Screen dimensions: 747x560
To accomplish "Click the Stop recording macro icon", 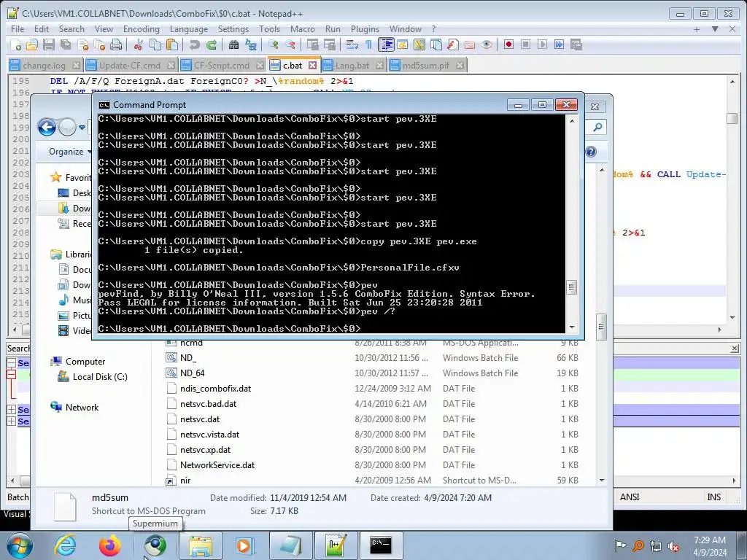I will coord(525,44).
